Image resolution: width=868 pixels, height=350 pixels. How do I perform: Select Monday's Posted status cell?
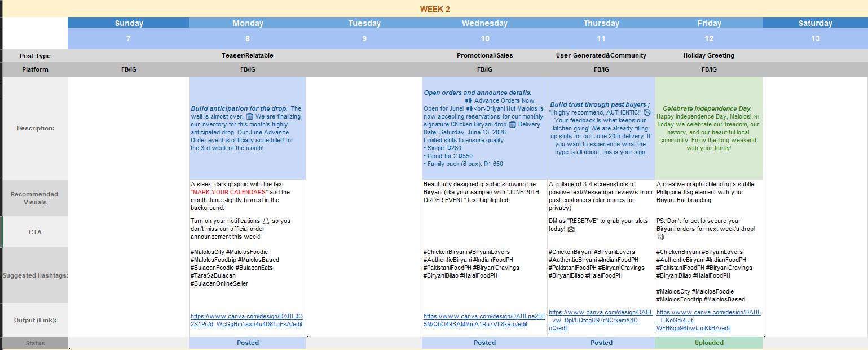click(248, 343)
